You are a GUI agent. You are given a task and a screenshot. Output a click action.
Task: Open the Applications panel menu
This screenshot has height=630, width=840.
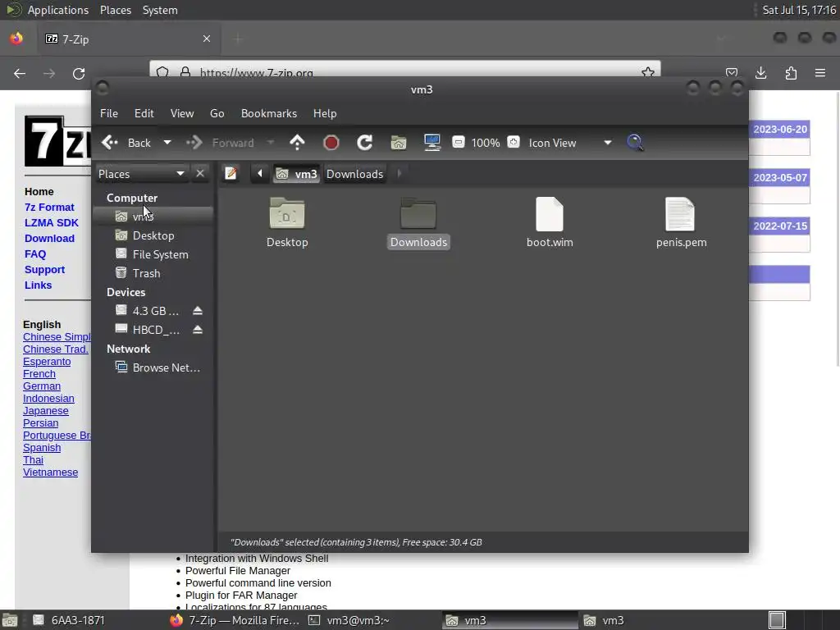coord(58,10)
